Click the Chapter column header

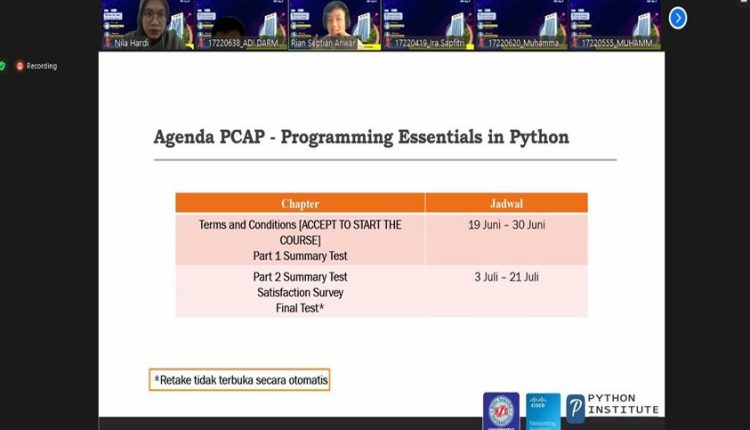tap(300, 203)
